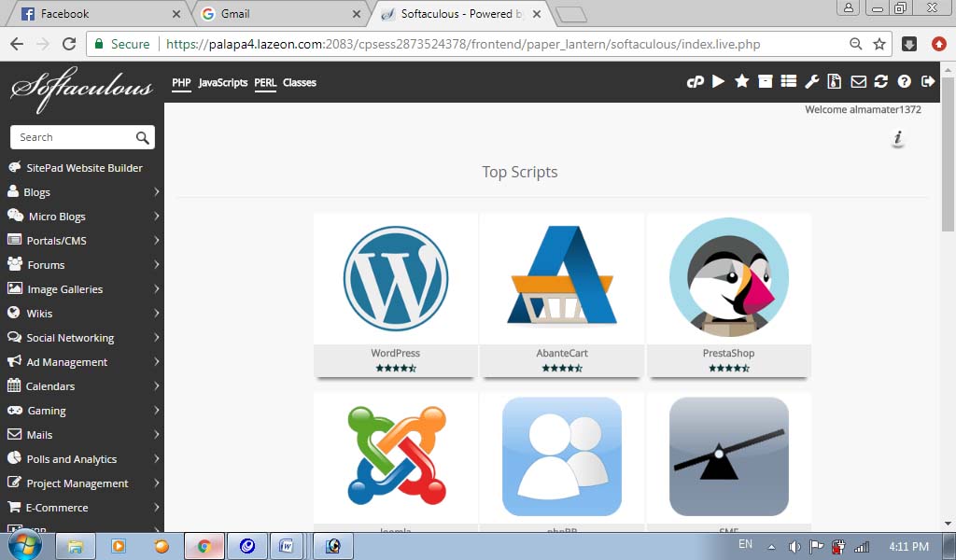Click the star ratings icon in toolbar
The image size is (956, 560).
pyautogui.click(x=742, y=82)
